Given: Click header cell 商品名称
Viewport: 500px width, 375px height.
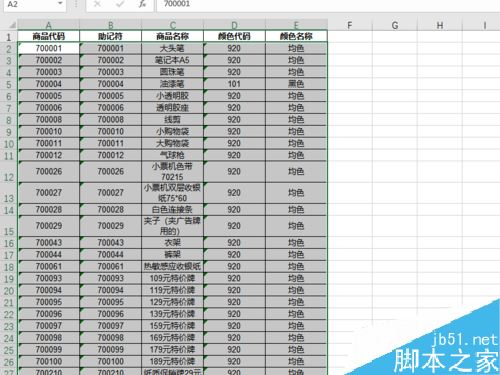Looking at the screenshot, I should (x=173, y=36).
